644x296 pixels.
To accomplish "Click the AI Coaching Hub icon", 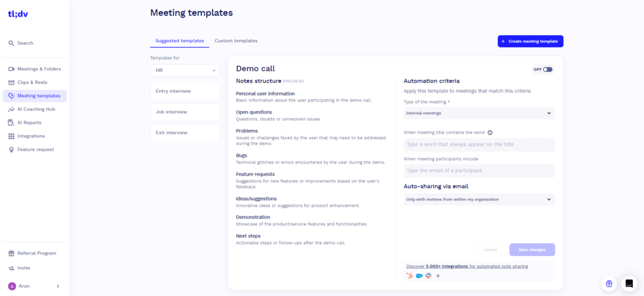I will click(x=11, y=109).
